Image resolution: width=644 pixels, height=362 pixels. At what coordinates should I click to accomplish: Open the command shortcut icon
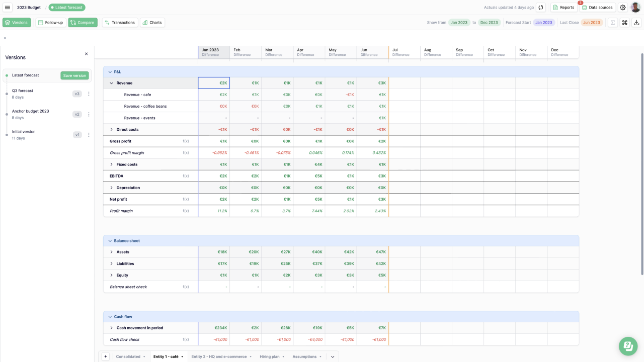tap(624, 23)
